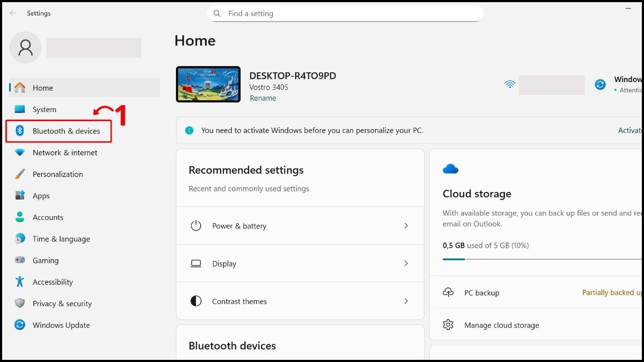Screen dimensions: 644x362
Task: Click the Apps grid icon
Action: 20,196
